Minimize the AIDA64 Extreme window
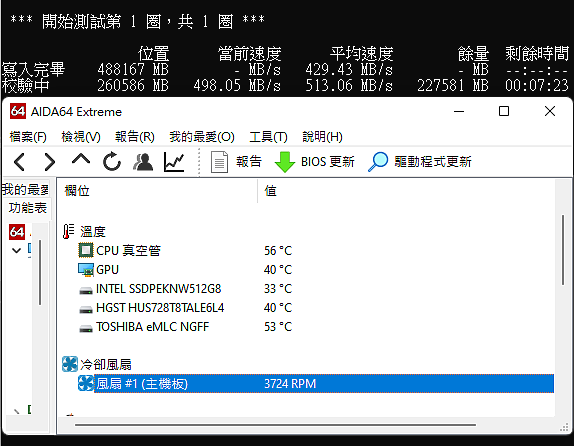Viewport: 574px width, 446px height. pyautogui.click(x=459, y=111)
